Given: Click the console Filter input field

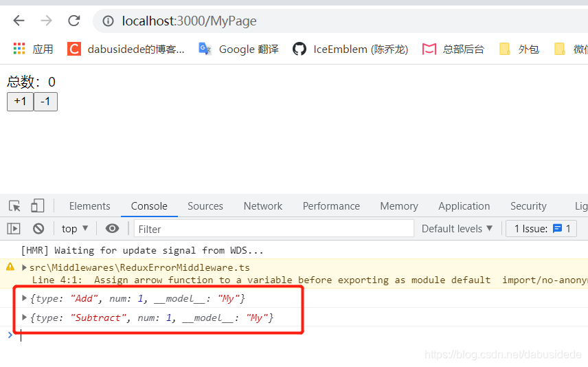Looking at the screenshot, I should pos(274,229).
